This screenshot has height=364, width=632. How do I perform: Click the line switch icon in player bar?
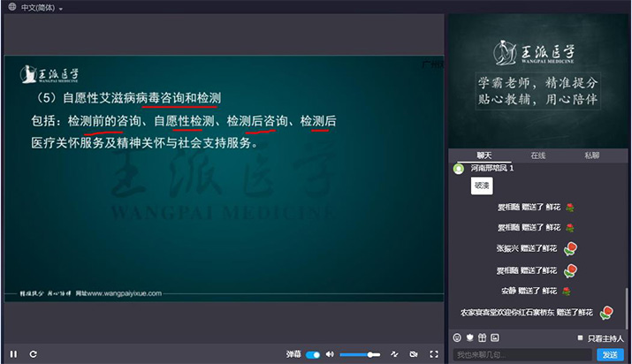(x=394, y=354)
